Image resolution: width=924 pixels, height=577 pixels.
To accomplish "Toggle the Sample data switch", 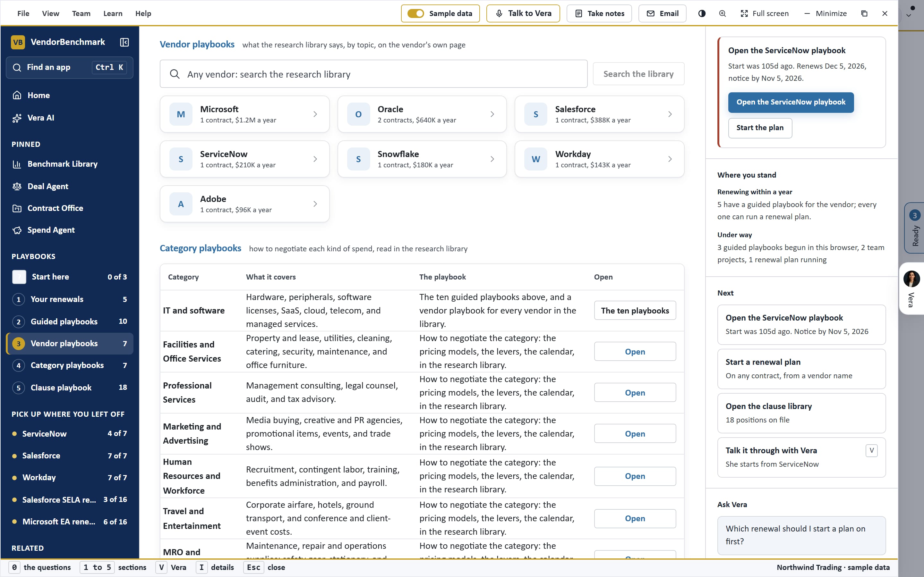I will [415, 13].
